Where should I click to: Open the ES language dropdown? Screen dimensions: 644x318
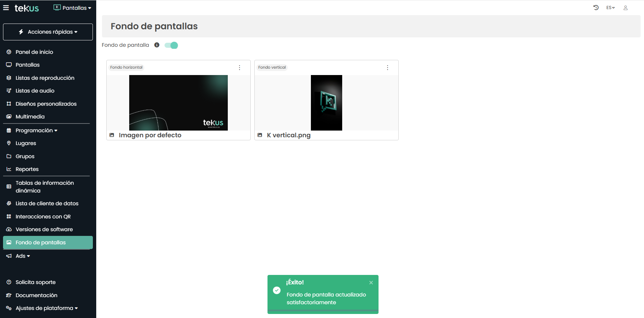pos(610,8)
